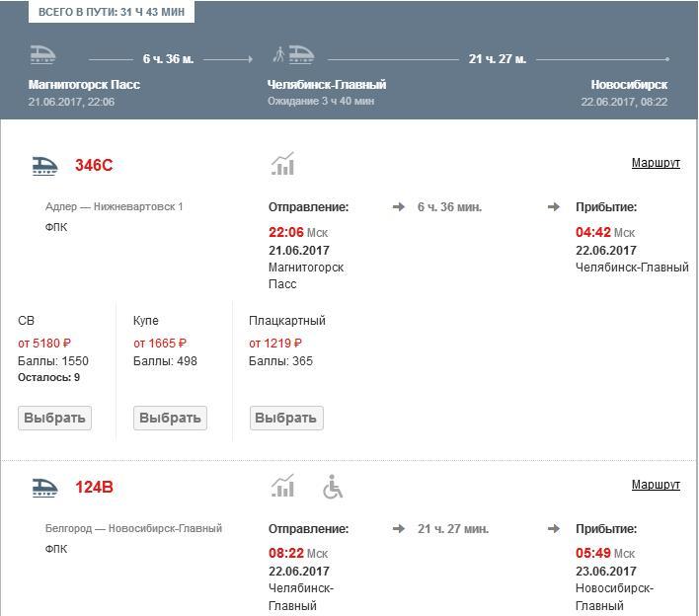
Task: Click the header transfer icon above Челябинск-Главный
Action: (x=293, y=55)
